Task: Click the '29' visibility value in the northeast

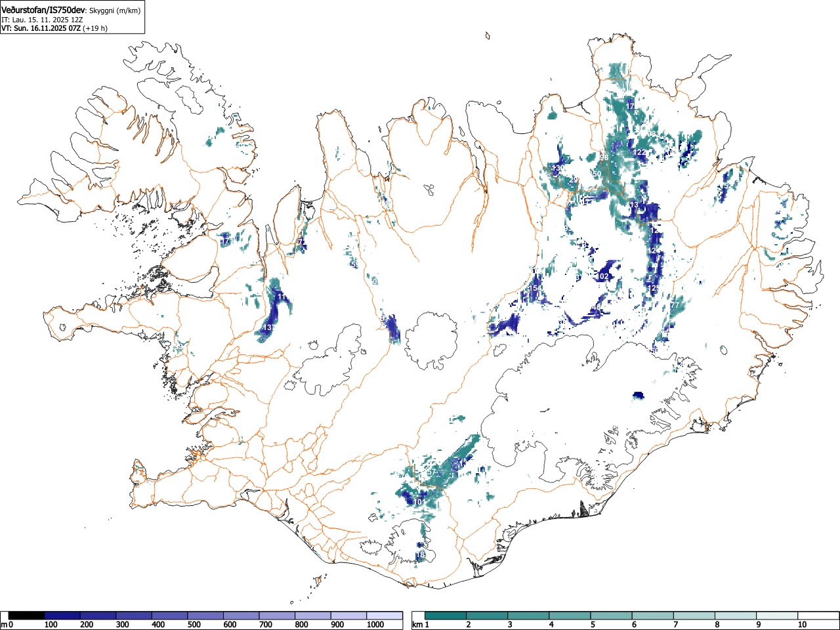Action: click(x=574, y=180)
